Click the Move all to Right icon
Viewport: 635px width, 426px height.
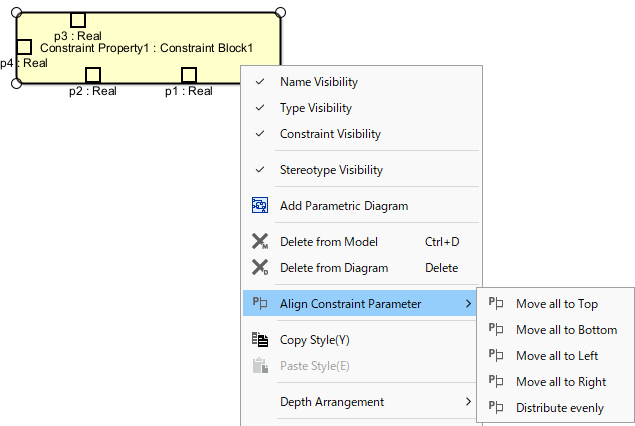(496, 381)
